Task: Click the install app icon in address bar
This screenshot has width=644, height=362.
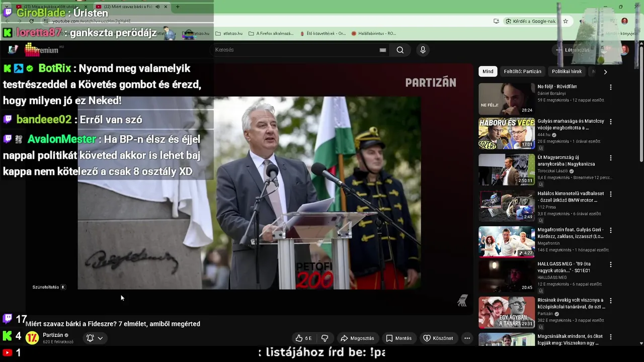Action: click(496, 21)
